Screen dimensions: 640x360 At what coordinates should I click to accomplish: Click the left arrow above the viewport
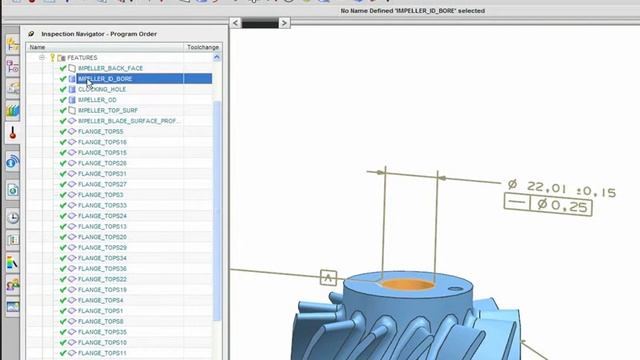point(236,23)
